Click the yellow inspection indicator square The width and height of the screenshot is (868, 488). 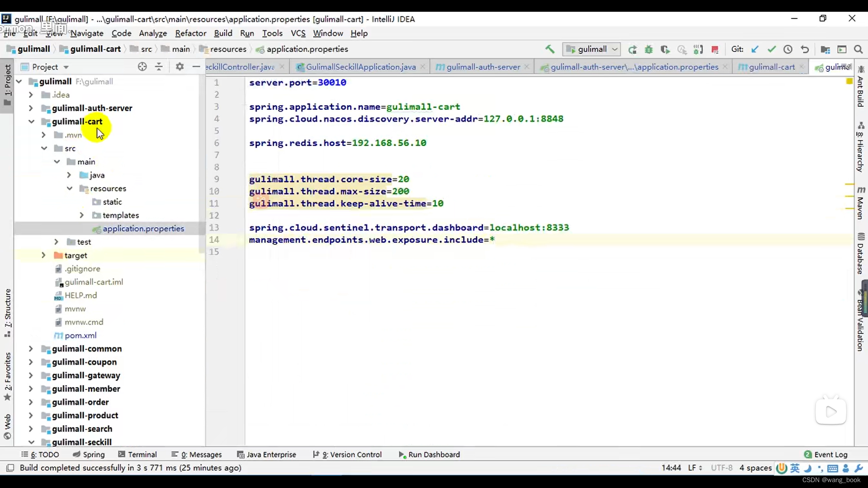click(x=849, y=81)
